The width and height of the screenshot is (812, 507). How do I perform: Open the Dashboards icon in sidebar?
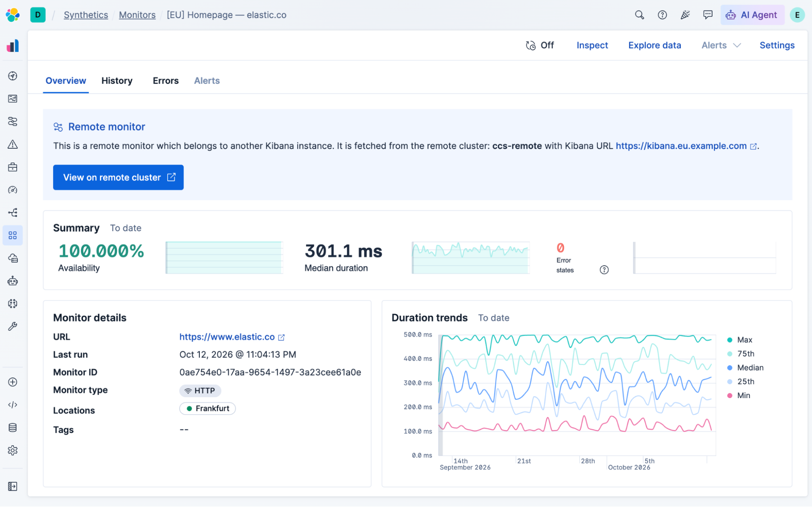click(x=13, y=99)
